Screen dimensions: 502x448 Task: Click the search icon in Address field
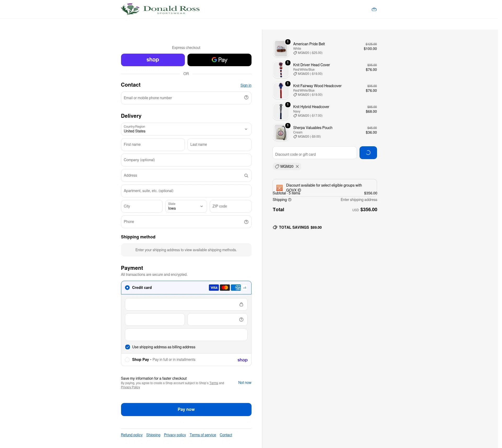pyautogui.click(x=246, y=176)
